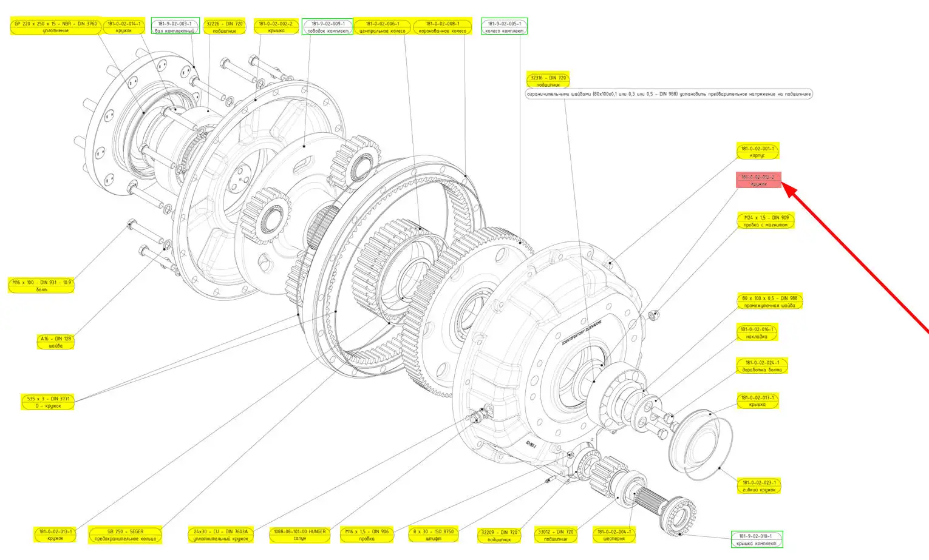
Task: Click the 8 x 30 ISO 8750 pin label
Action: (x=434, y=535)
